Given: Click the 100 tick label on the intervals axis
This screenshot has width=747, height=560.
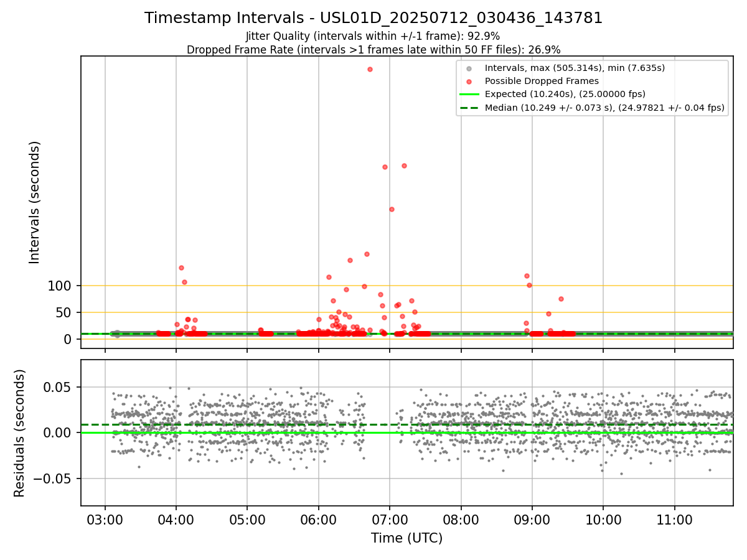Looking at the screenshot, I should tap(60, 286).
